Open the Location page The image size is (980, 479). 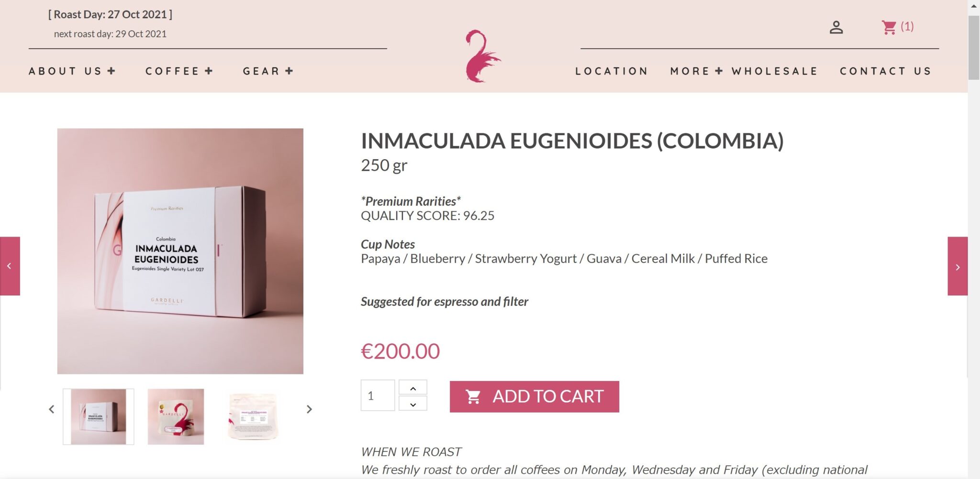pyautogui.click(x=612, y=71)
